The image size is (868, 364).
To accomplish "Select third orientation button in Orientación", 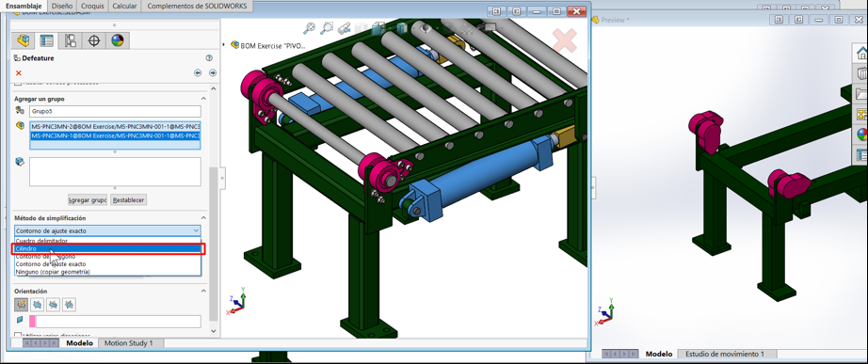I will click(53, 304).
